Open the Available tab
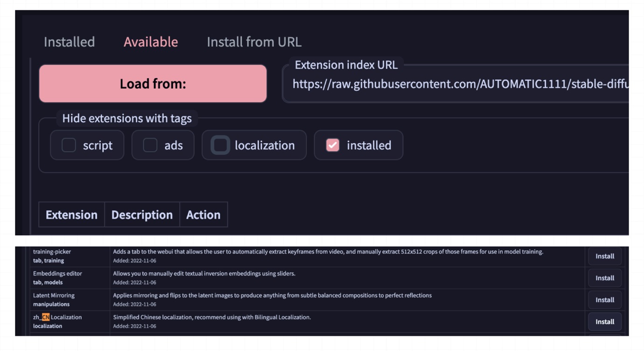The height and width of the screenshot is (351, 644). point(151,42)
